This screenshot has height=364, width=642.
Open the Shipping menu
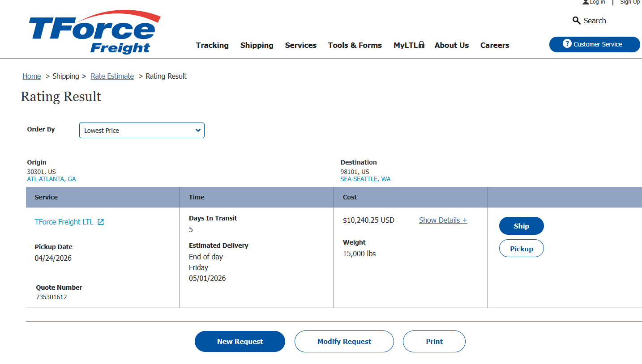click(257, 45)
